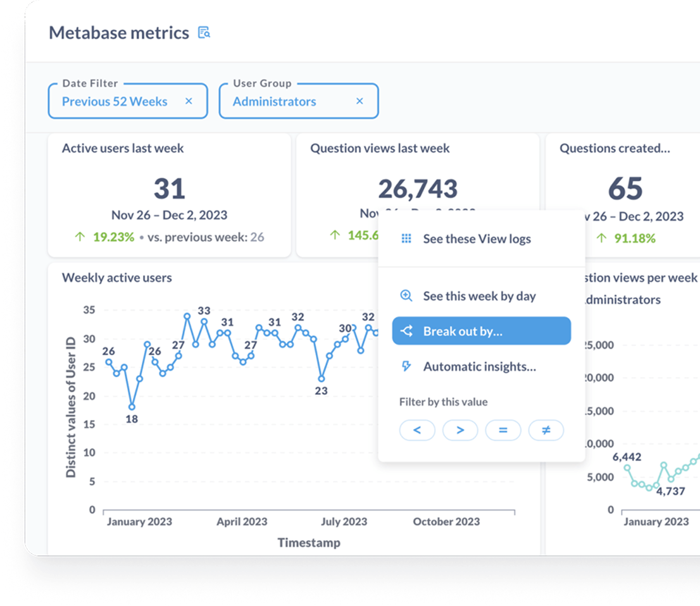The height and width of the screenshot is (606, 700).
Task: Click the branching arrows icon next to Break out by
Action: coord(406,330)
